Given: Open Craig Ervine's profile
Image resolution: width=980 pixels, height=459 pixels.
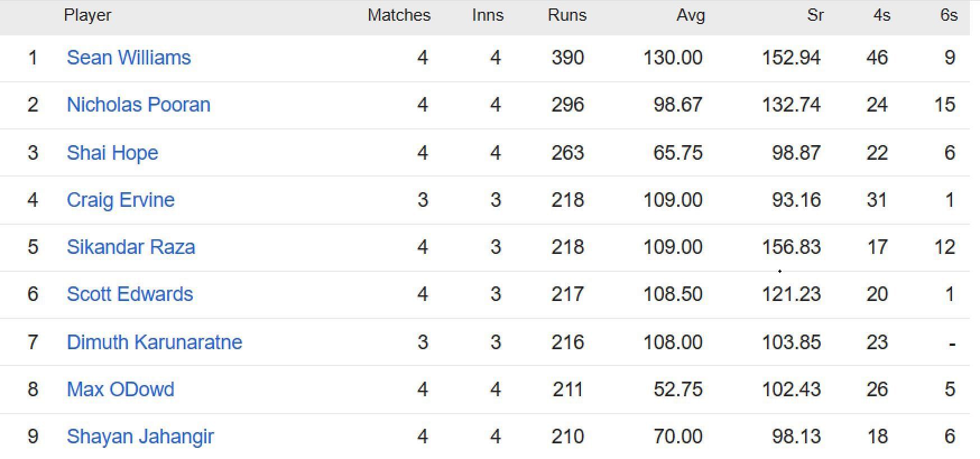Looking at the screenshot, I should pos(121,200).
